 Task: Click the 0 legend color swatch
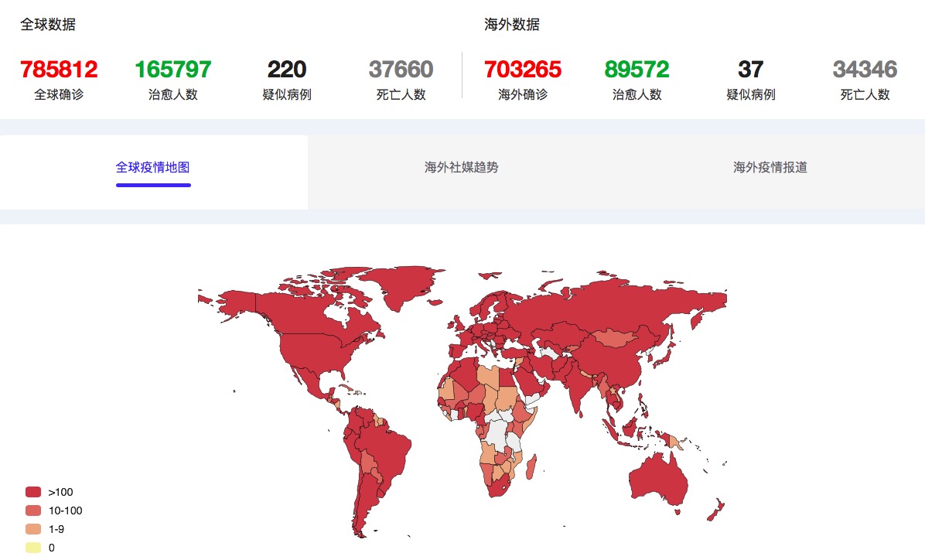[33, 548]
